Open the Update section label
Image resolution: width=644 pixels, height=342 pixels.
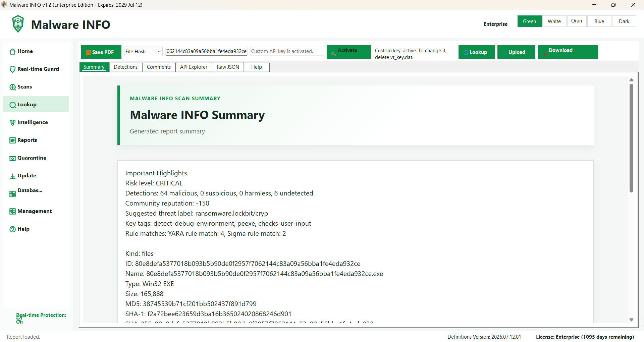(x=27, y=176)
